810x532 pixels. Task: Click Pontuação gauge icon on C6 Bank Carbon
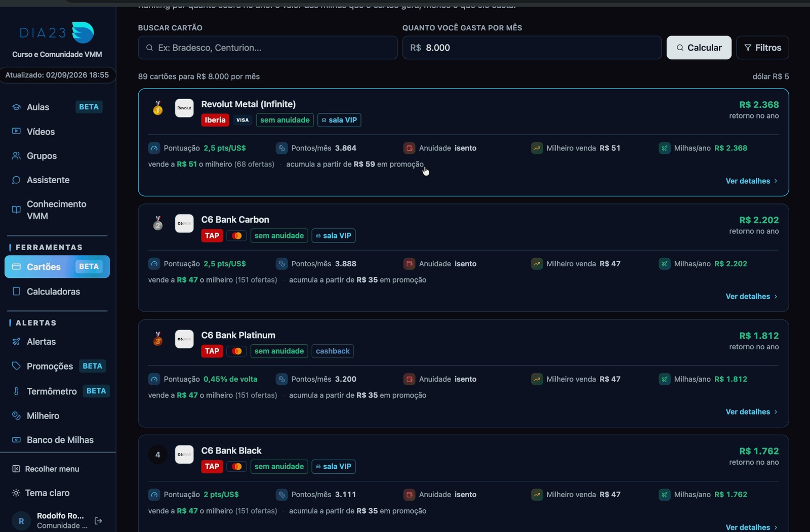click(x=154, y=264)
